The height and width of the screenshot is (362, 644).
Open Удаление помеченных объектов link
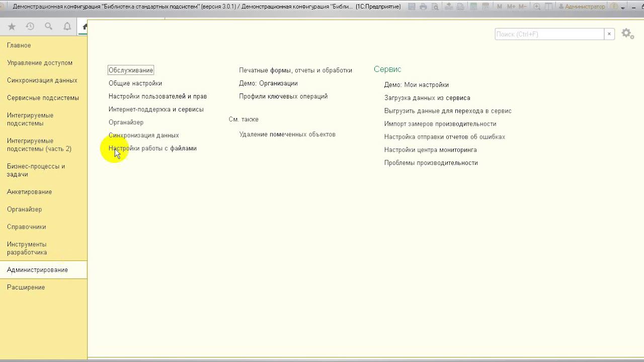click(287, 135)
